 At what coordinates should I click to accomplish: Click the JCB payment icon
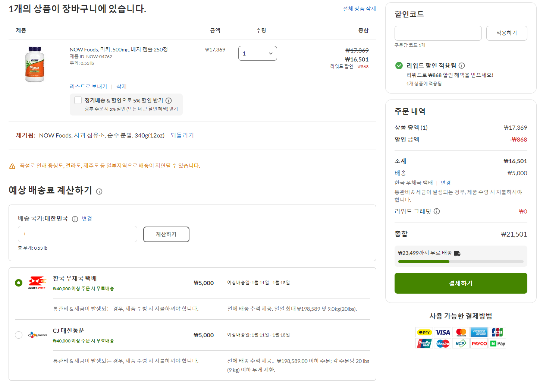click(498, 332)
